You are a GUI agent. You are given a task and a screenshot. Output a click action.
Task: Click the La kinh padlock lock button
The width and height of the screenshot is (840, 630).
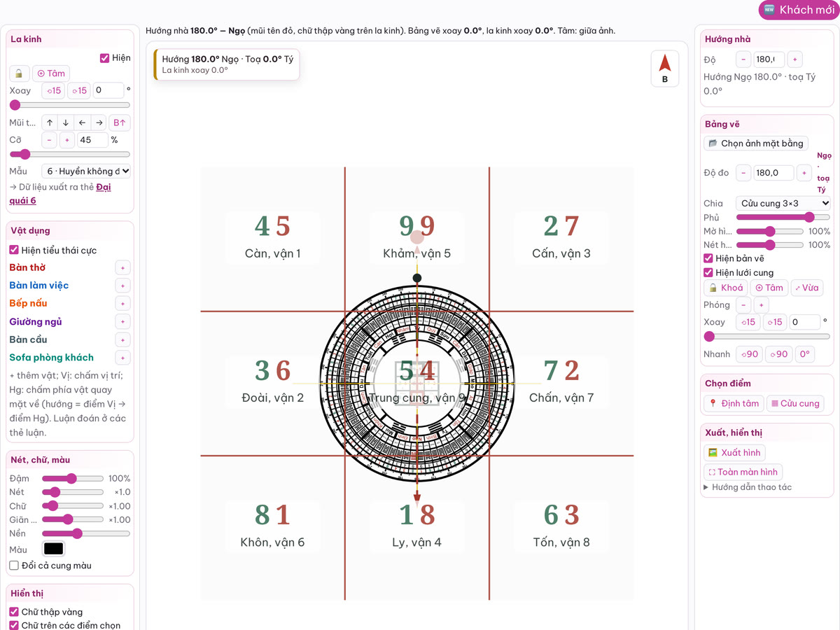tap(19, 73)
